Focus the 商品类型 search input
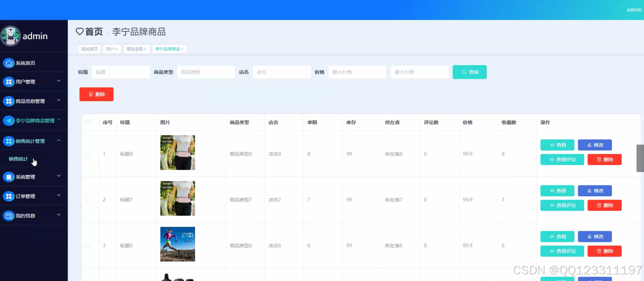Image resolution: width=644 pixels, height=281 pixels. coord(206,72)
